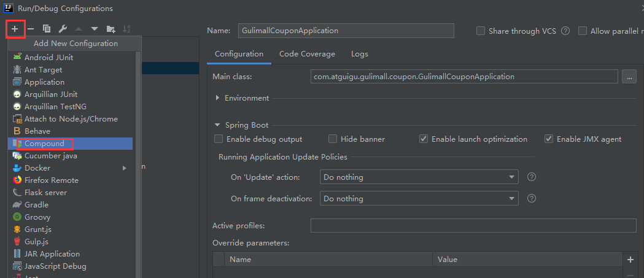Open the Logs tab
Viewport: 644px width, 278px height.
pos(360,54)
